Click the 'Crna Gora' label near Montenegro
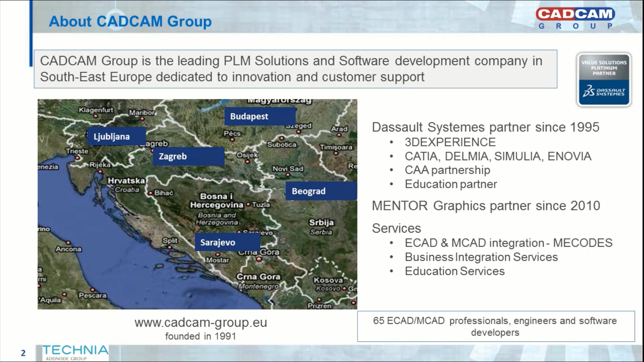644x362 pixels. 258,276
